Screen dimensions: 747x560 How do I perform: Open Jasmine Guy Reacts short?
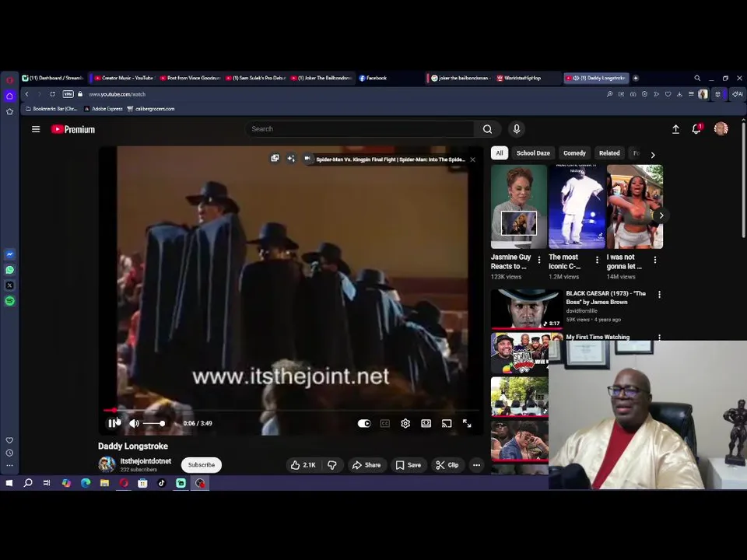519,207
